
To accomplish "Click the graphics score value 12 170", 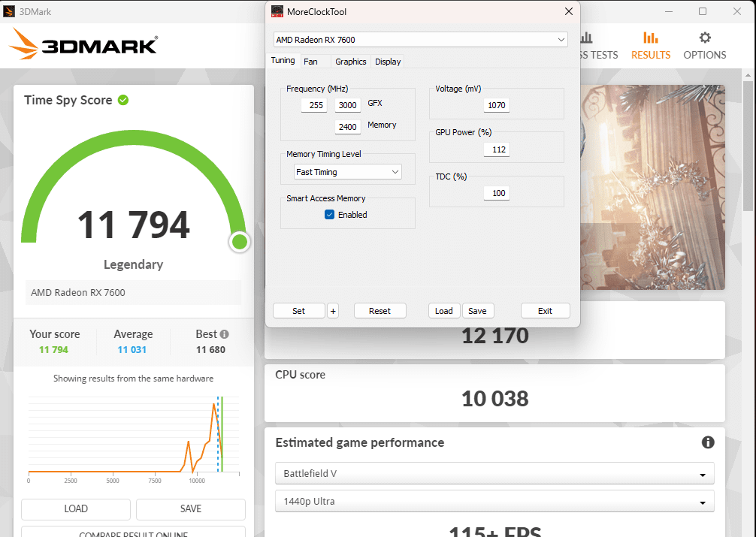I will point(494,336).
